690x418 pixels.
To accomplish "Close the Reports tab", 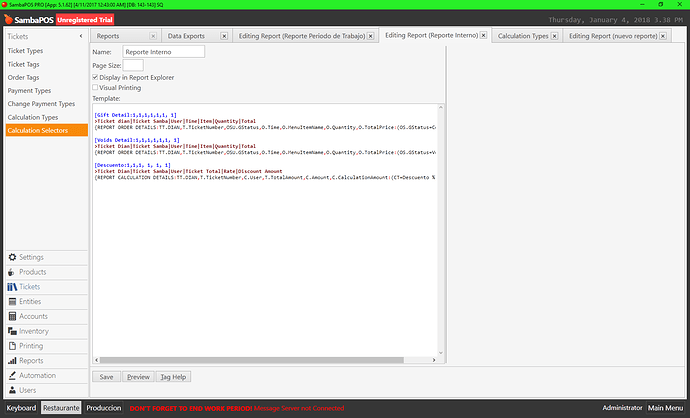I will click(153, 36).
